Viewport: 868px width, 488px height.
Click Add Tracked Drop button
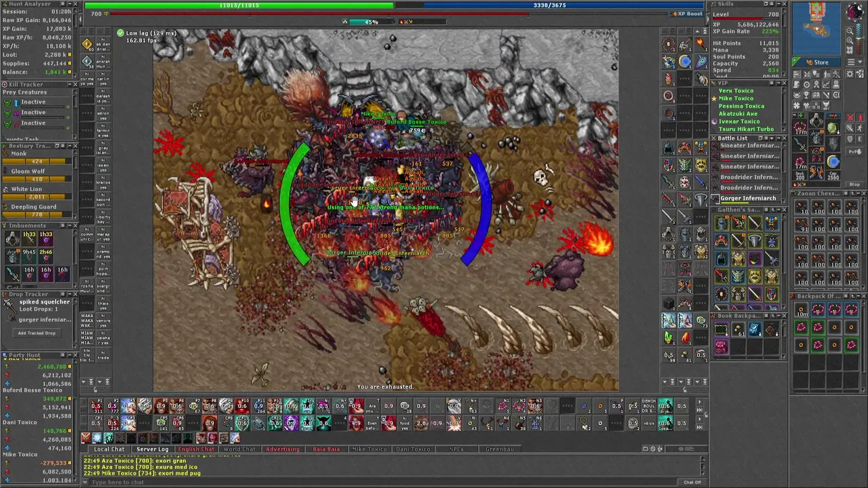[37, 333]
